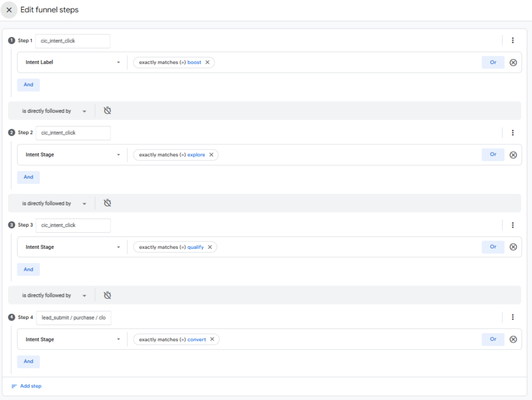Delete the 'convert' filter chip
Viewport: 532px width, 400px height.
click(x=212, y=339)
